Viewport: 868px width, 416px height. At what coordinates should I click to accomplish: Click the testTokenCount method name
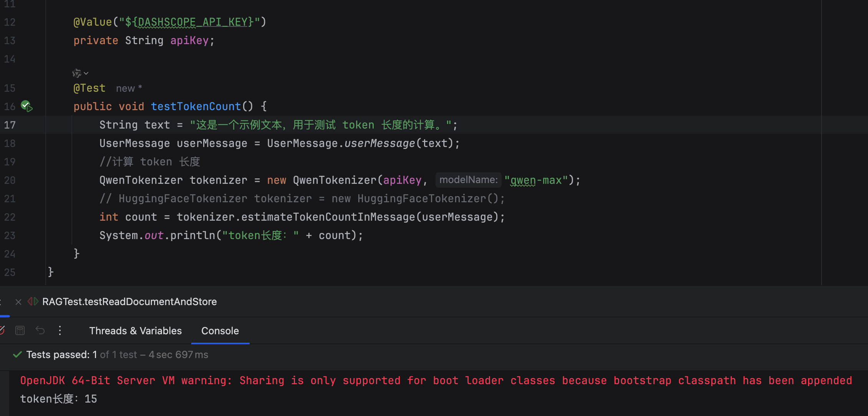click(x=196, y=106)
